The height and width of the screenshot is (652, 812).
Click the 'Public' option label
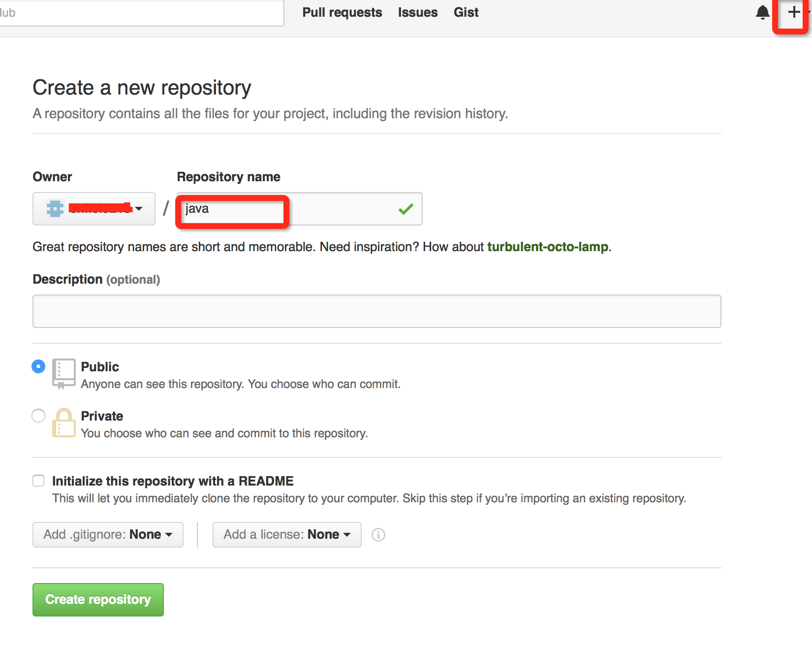tap(100, 367)
